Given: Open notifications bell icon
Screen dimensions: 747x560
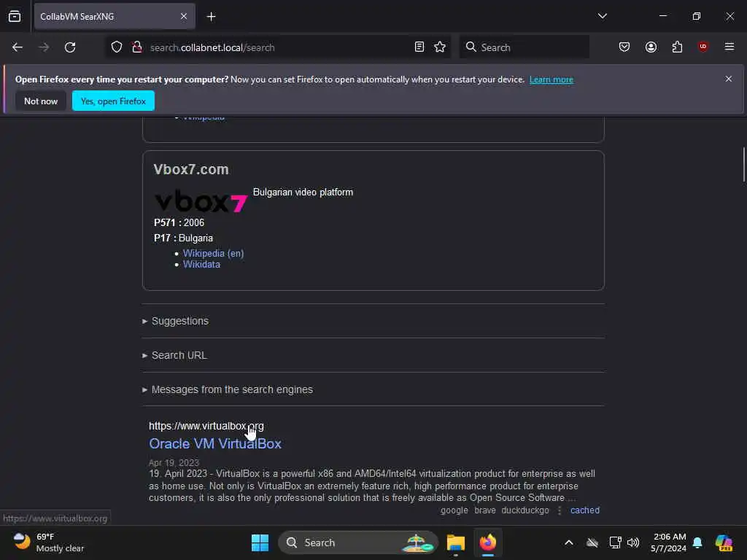Looking at the screenshot, I should tap(697, 542).
